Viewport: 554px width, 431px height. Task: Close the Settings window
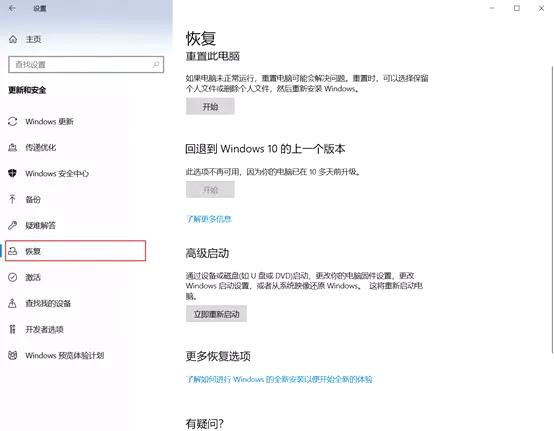point(541,8)
